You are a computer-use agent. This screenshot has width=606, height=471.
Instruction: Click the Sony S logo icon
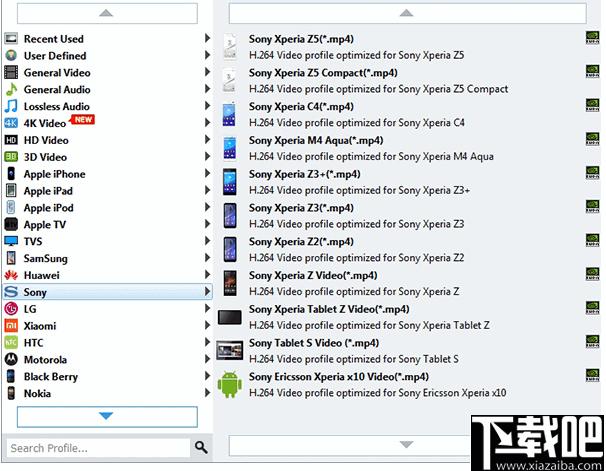[11, 292]
